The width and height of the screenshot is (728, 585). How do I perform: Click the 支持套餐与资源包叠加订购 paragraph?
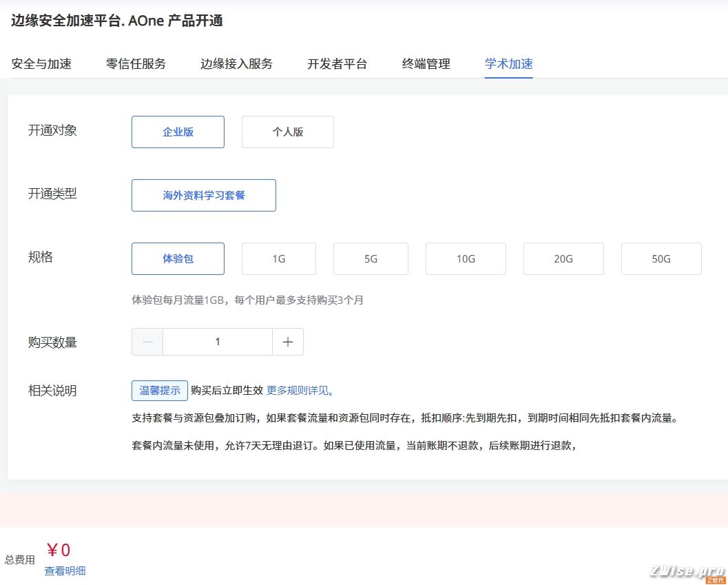pos(406,418)
